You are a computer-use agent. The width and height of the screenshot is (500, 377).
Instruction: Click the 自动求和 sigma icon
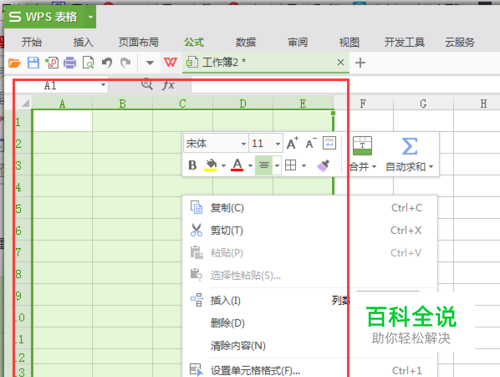pyautogui.click(x=409, y=146)
